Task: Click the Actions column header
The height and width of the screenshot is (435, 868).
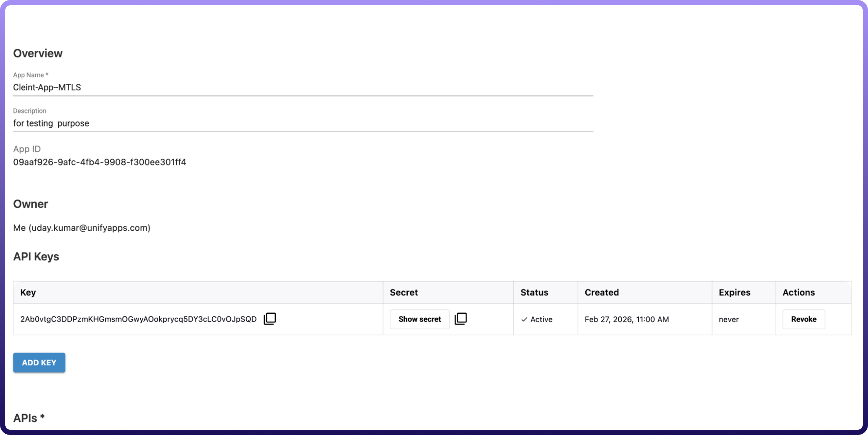Action: (799, 292)
